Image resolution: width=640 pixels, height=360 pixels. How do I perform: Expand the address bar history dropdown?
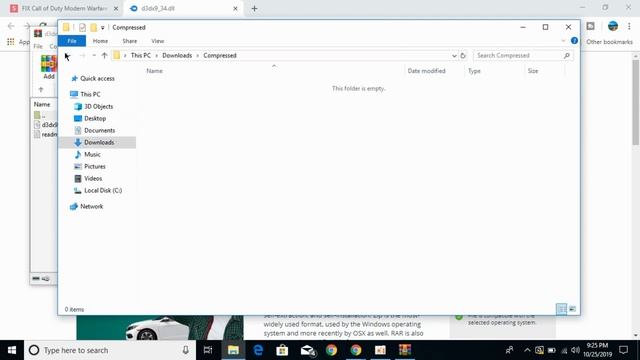[454, 56]
